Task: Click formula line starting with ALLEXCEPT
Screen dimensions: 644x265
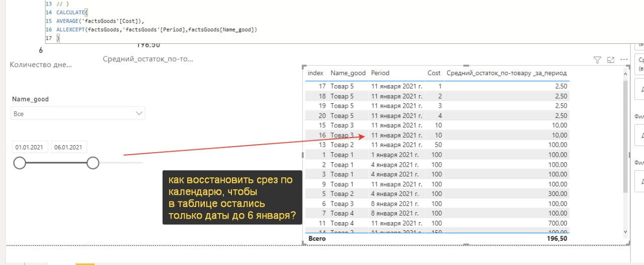Action: click(157, 30)
